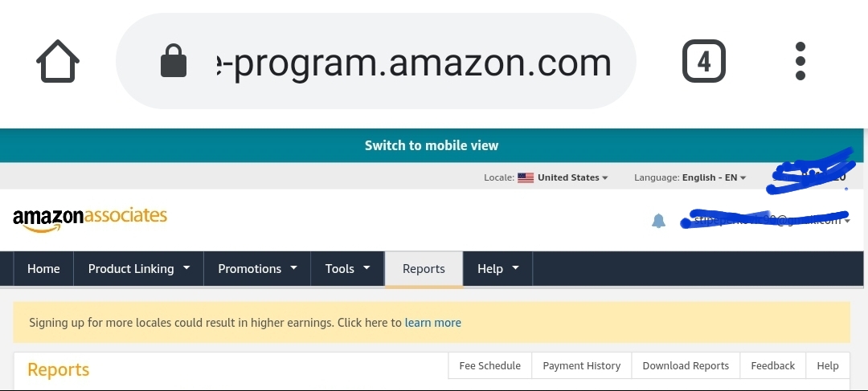Tap the padlock site security icon

coord(174,61)
